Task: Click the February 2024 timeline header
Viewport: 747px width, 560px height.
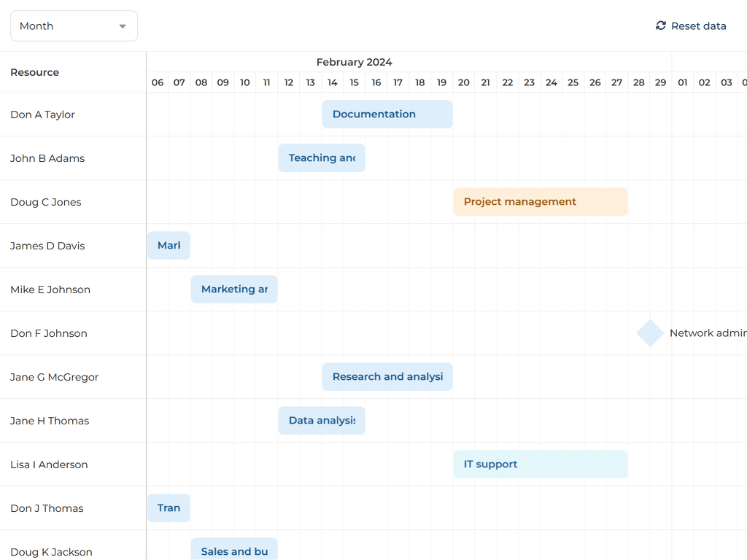Action: click(x=354, y=62)
